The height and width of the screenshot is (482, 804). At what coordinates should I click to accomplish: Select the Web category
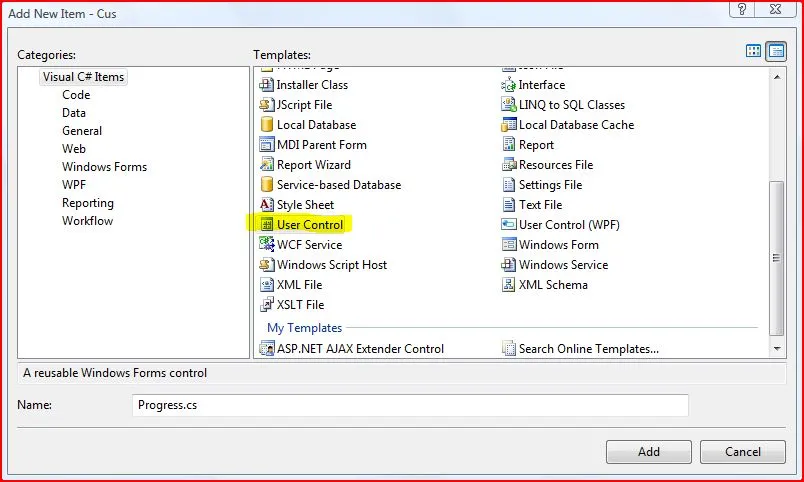(74, 149)
